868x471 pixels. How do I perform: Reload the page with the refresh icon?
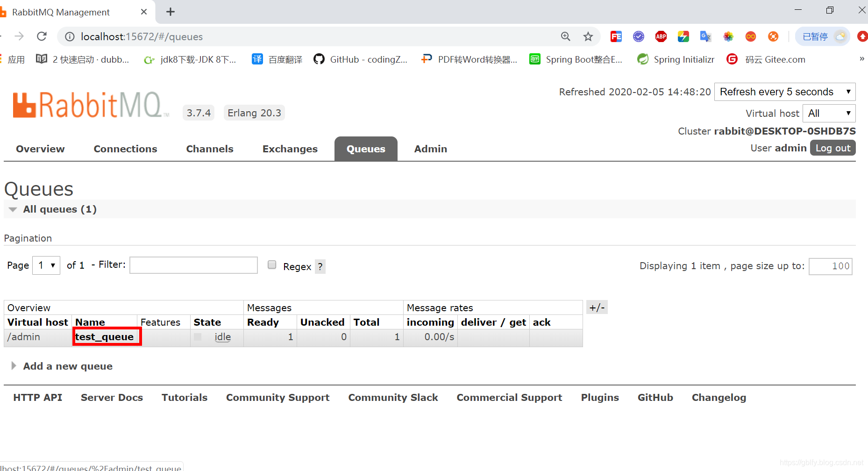(42, 36)
